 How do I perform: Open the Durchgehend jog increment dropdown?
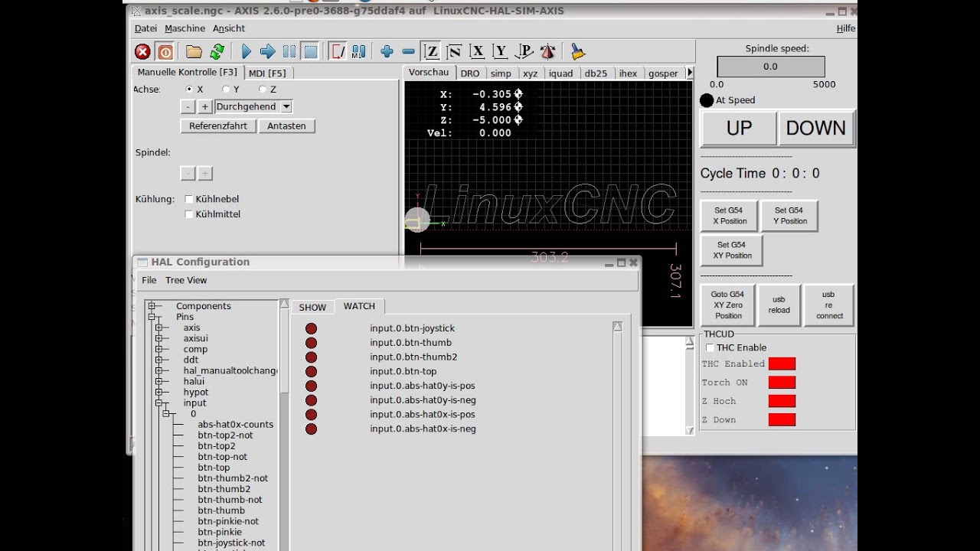click(286, 107)
